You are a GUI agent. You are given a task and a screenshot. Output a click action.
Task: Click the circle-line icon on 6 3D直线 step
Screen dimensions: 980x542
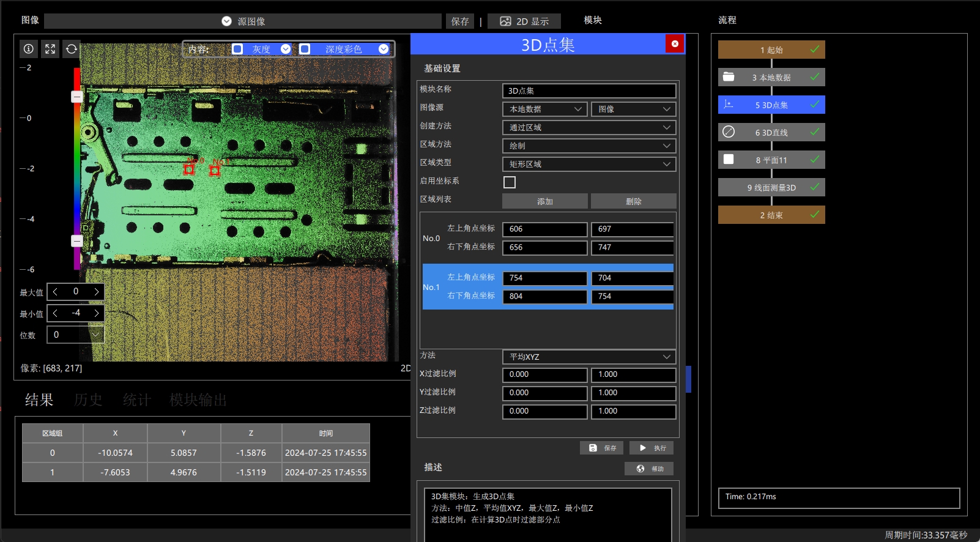coord(729,132)
